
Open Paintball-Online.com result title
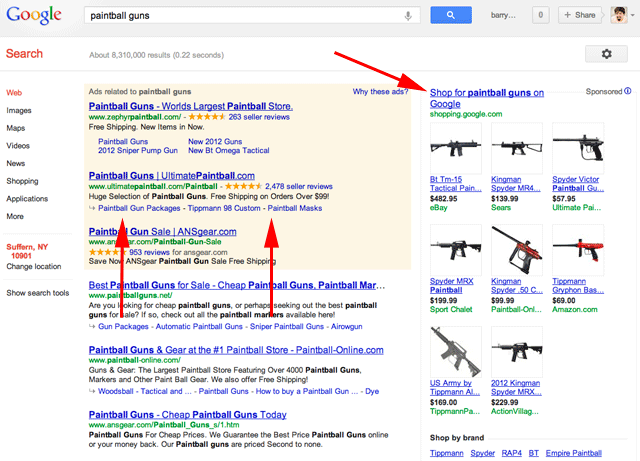click(x=236, y=350)
